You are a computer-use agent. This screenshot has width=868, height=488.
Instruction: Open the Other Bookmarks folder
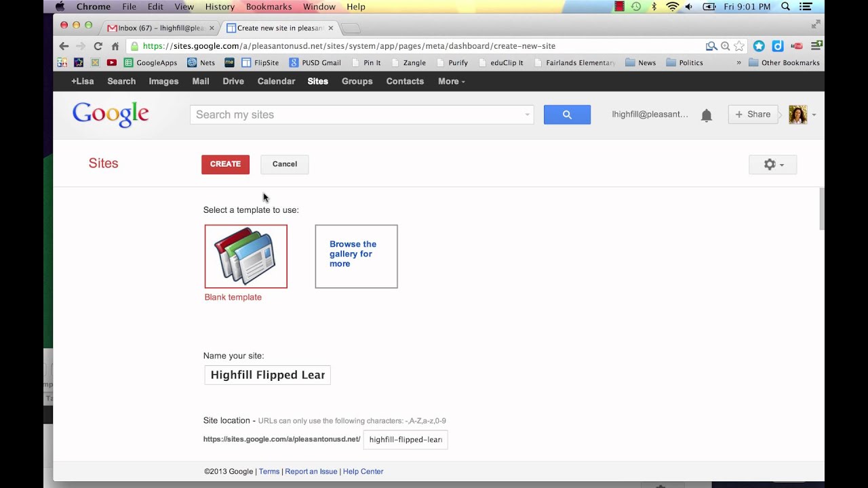[784, 62]
